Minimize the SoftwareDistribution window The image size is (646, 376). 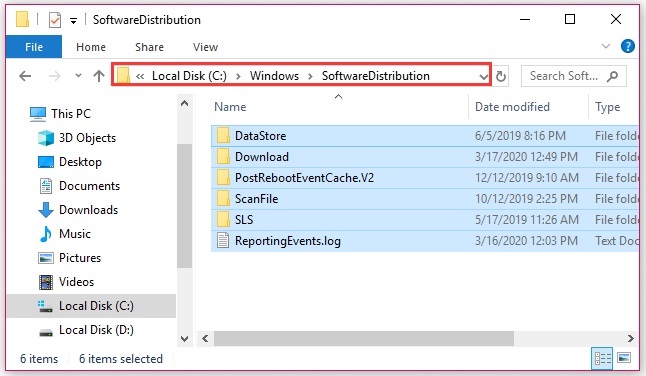pyautogui.click(x=525, y=19)
